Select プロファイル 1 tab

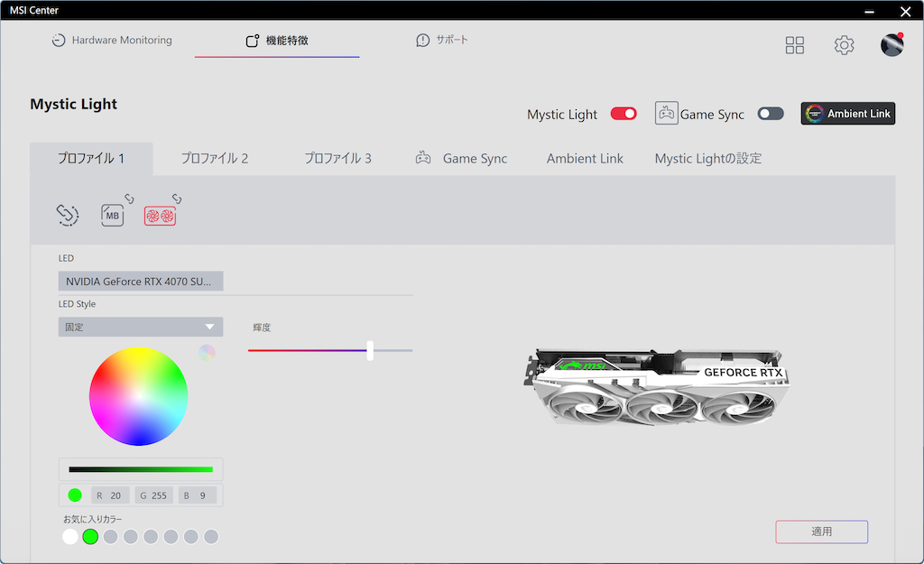coord(91,158)
